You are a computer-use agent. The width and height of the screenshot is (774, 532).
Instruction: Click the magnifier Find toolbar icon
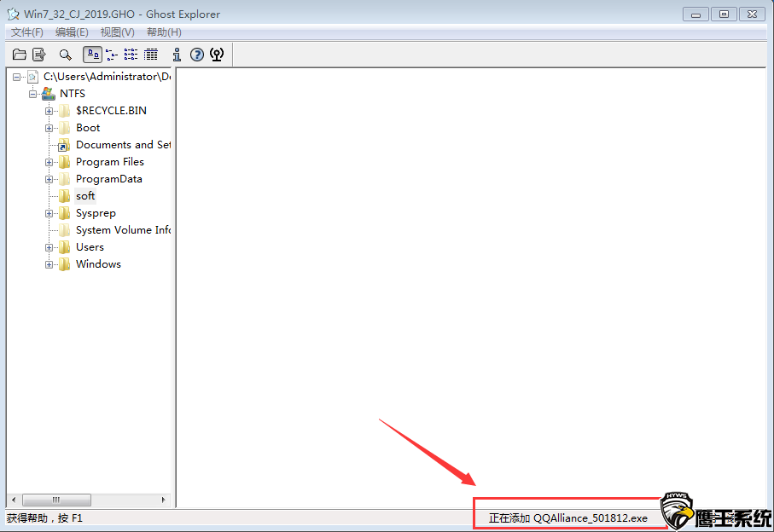[65, 55]
